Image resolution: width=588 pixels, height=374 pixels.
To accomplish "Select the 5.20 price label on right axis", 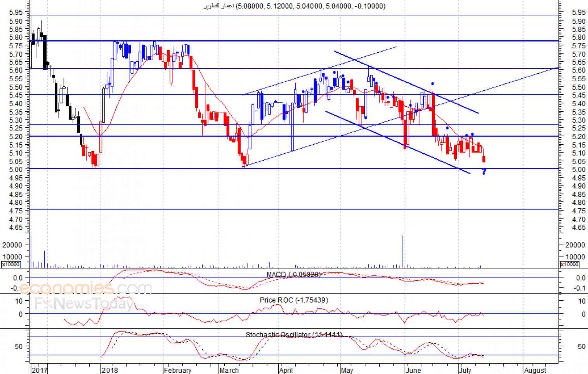I will click(x=579, y=137).
